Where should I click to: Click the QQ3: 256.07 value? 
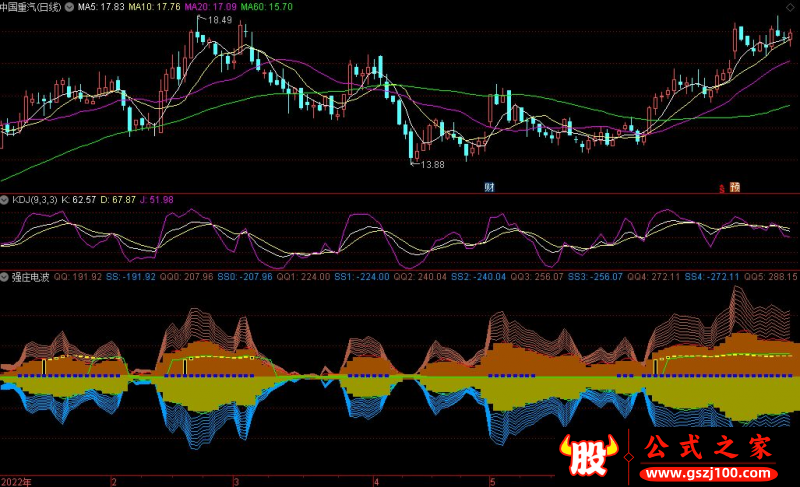pos(537,277)
